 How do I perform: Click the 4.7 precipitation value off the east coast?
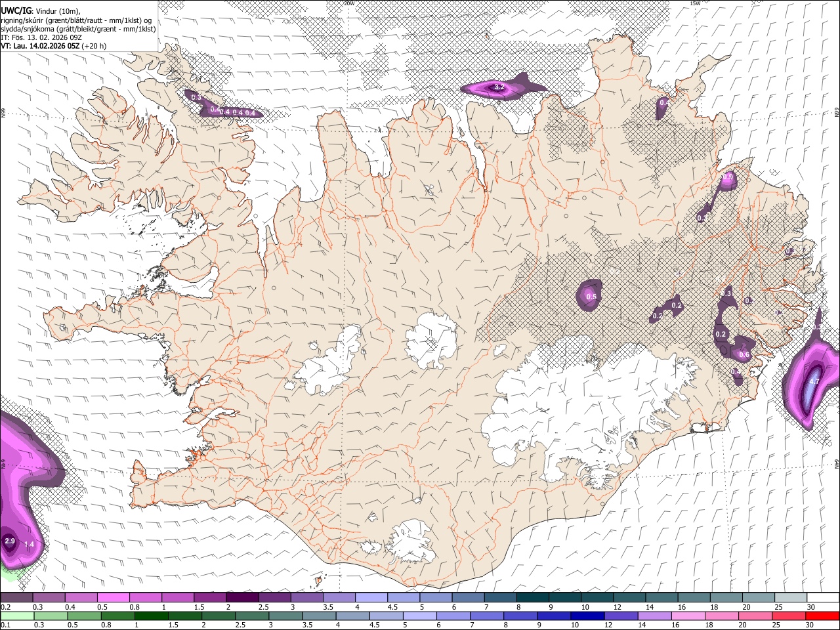pyautogui.click(x=814, y=381)
